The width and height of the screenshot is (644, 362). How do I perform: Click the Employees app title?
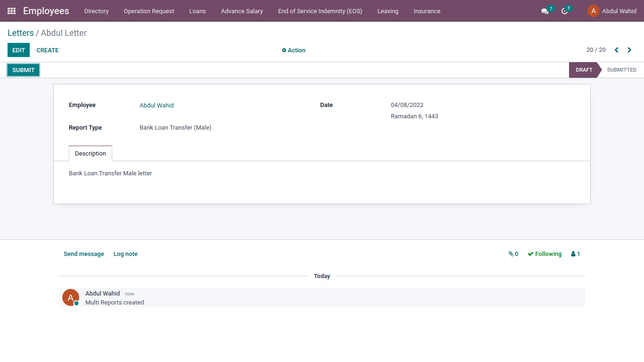click(x=46, y=11)
